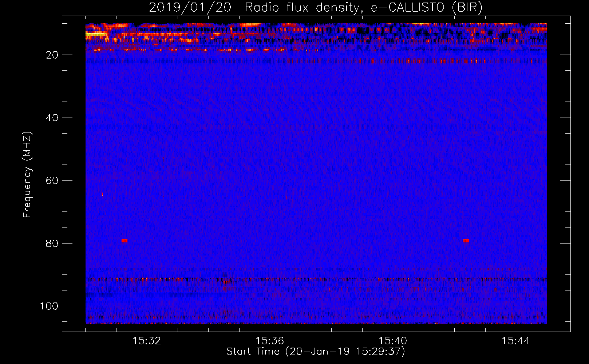Click the red marker near 15:42 at 80 MHz
589x364 pixels.
point(466,241)
